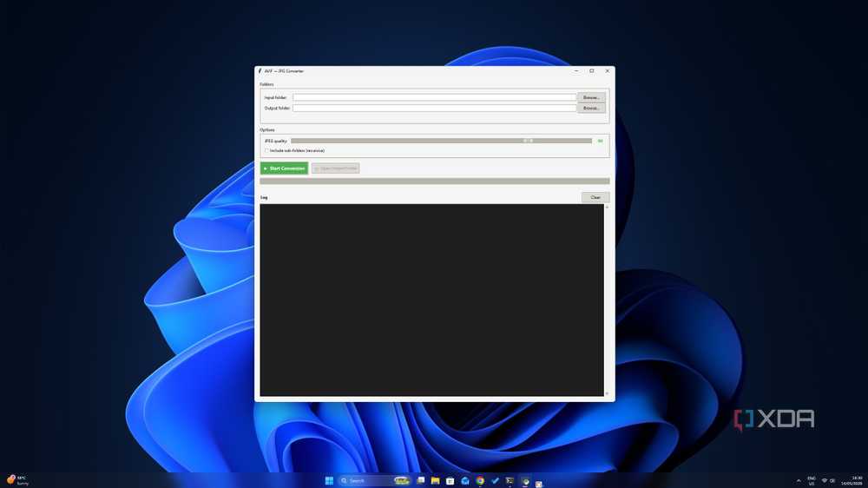The width and height of the screenshot is (868, 488).
Task: Enable Include sub-folders (recursive) checkbox
Action: coord(266,151)
